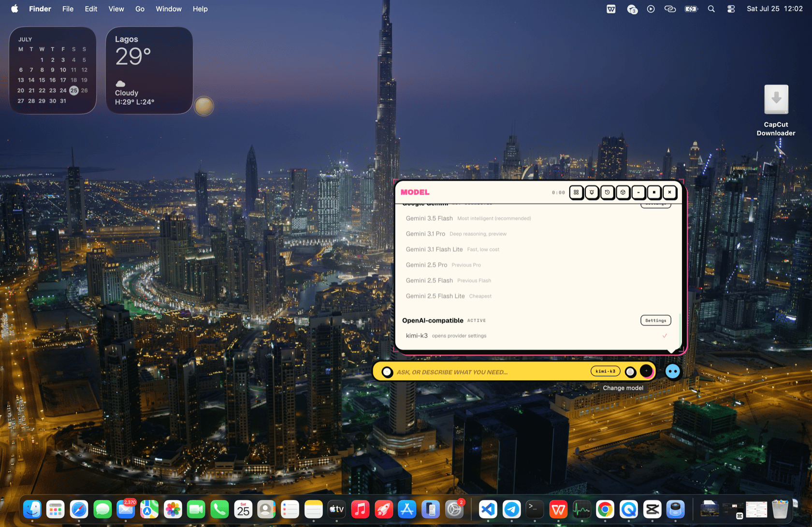
Task: Open Photos from the Dock
Action: tap(173, 509)
